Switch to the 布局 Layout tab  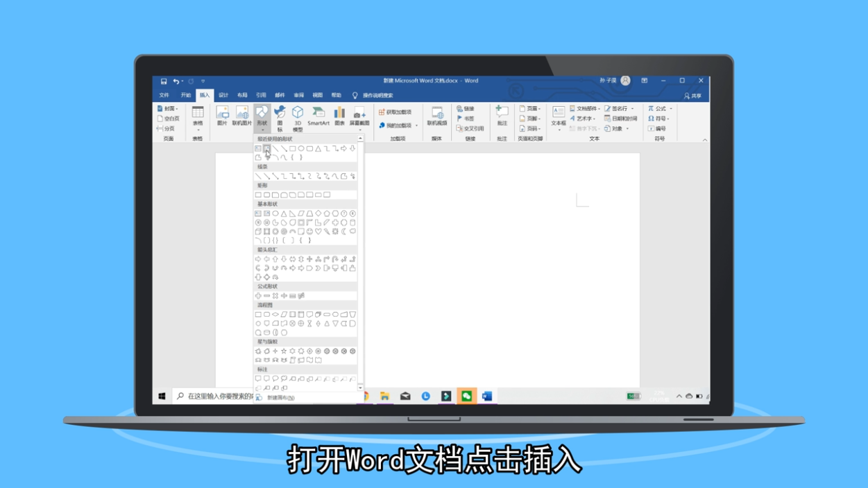242,96
